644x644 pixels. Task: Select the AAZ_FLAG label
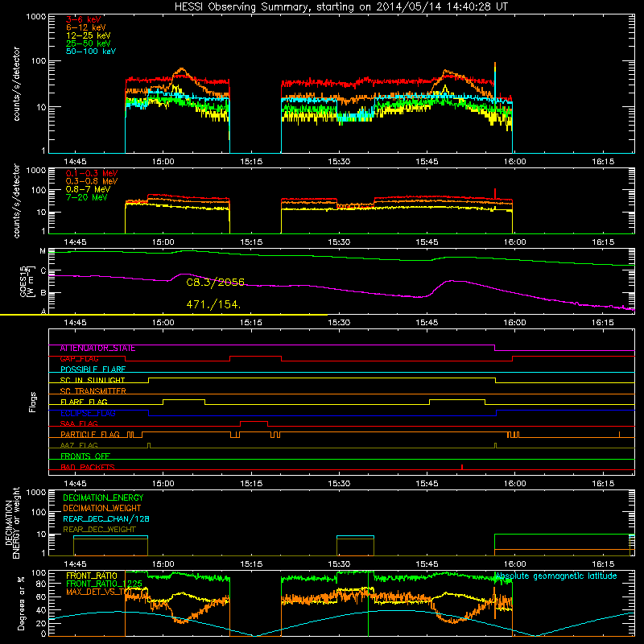(x=79, y=445)
